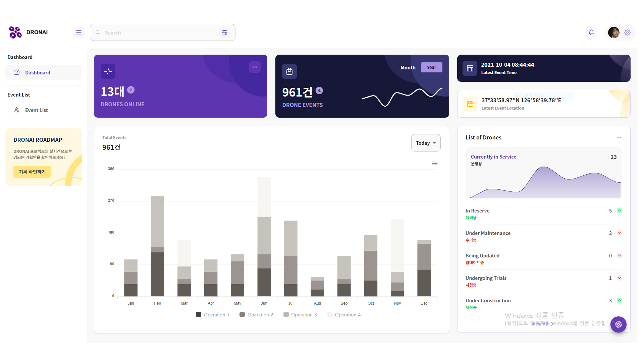Screen dimensions: 644x362
Task: Click the yellow 기획 확인하기 roadmap button
Action: click(32, 172)
